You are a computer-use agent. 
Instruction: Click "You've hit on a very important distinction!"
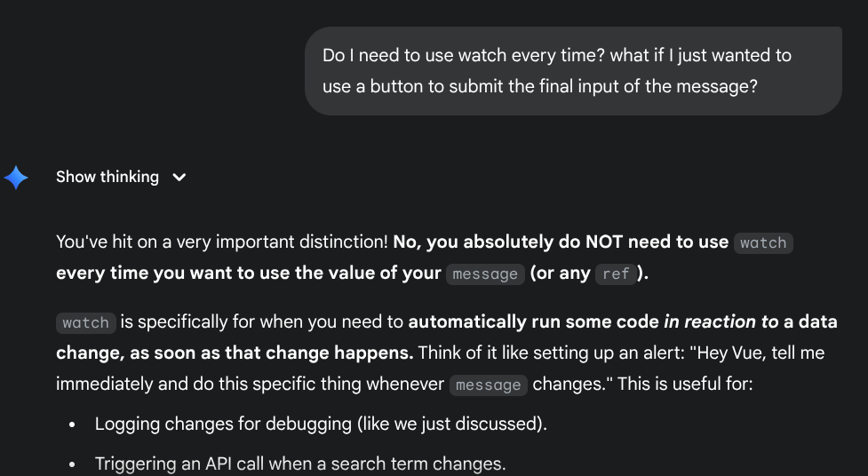tap(222, 242)
